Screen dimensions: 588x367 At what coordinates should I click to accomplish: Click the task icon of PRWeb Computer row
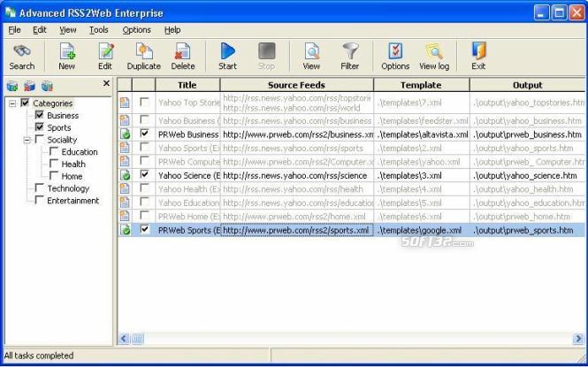tap(125, 161)
